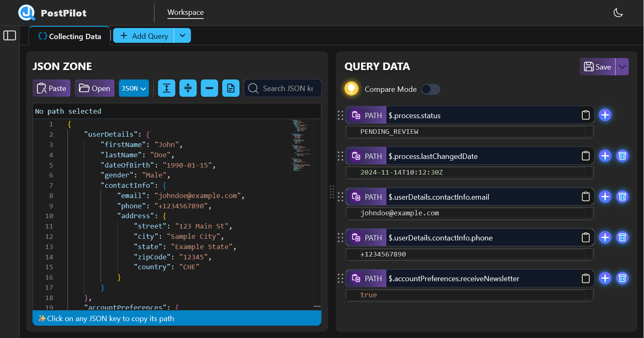Select the minus icon beside the document icon

(209, 88)
